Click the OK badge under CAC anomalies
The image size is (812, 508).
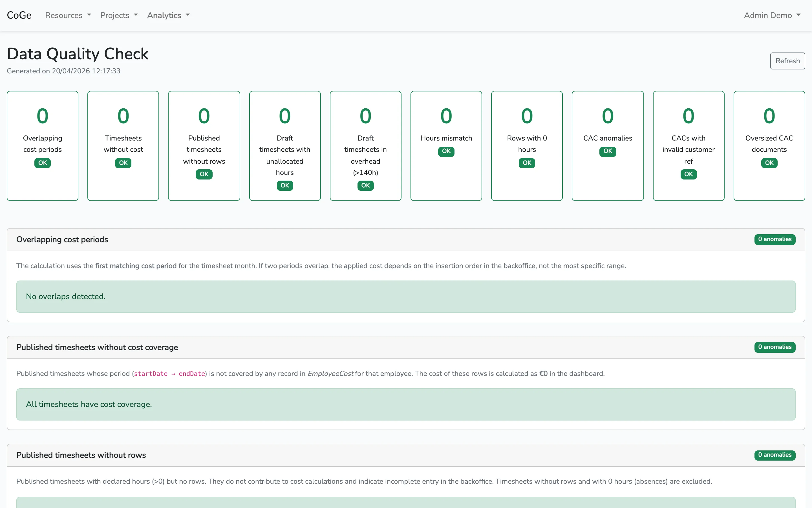click(x=608, y=151)
